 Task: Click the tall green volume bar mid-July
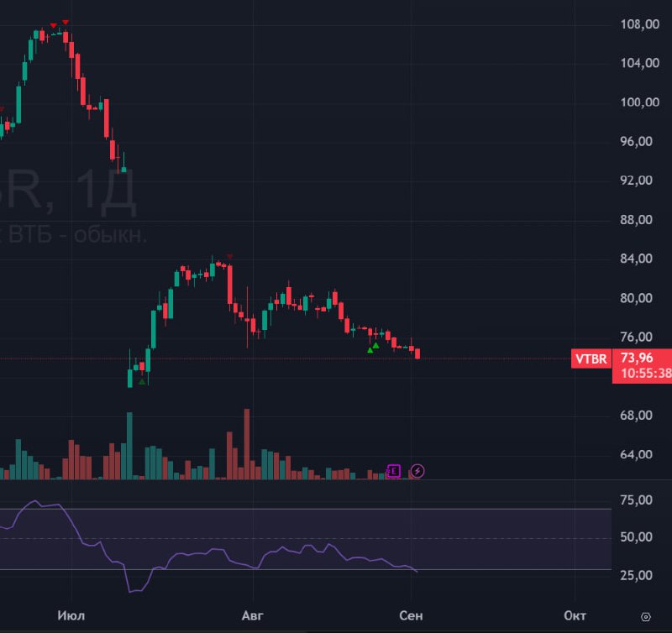click(x=130, y=446)
